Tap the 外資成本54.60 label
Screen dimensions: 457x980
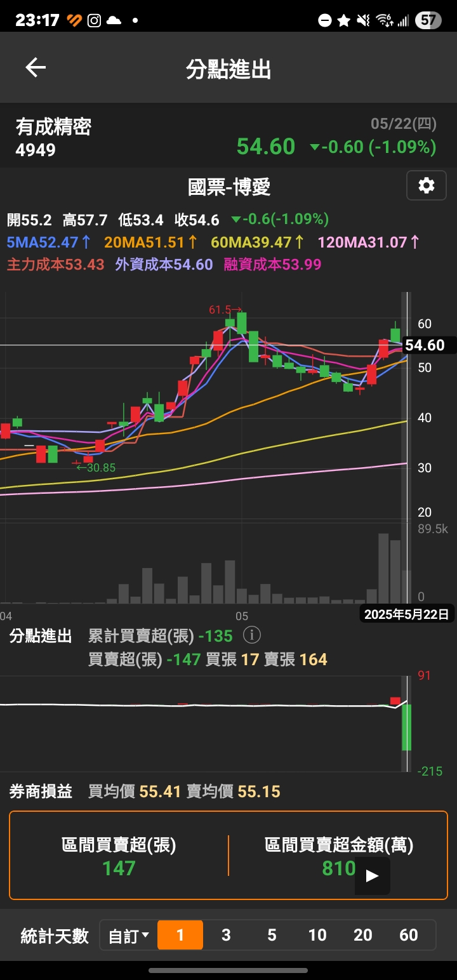[x=164, y=265]
